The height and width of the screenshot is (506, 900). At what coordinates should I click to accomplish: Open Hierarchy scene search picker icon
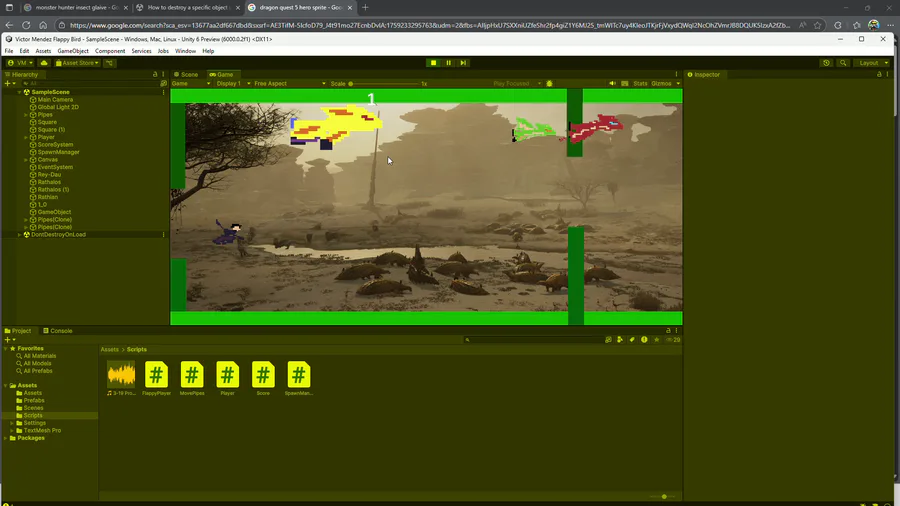pos(164,83)
